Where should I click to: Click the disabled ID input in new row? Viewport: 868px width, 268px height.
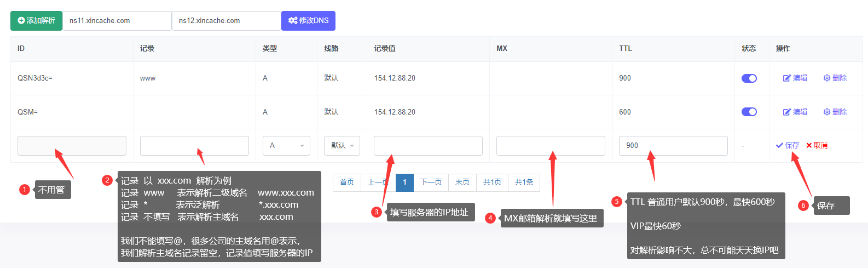72,146
